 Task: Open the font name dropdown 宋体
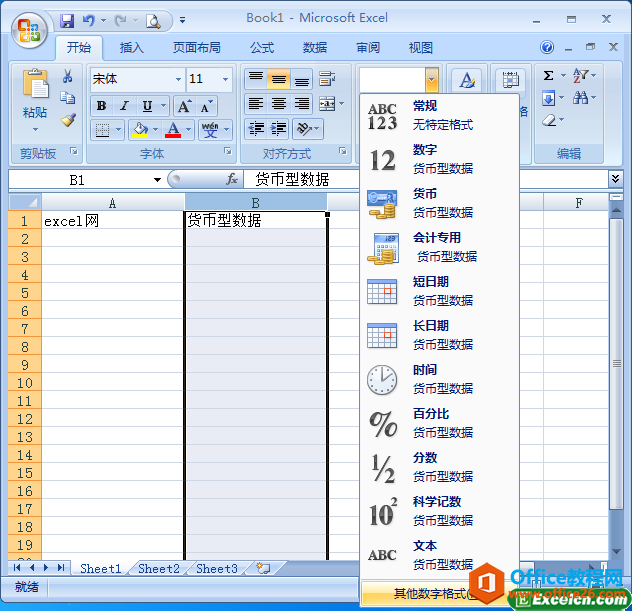coord(178,79)
